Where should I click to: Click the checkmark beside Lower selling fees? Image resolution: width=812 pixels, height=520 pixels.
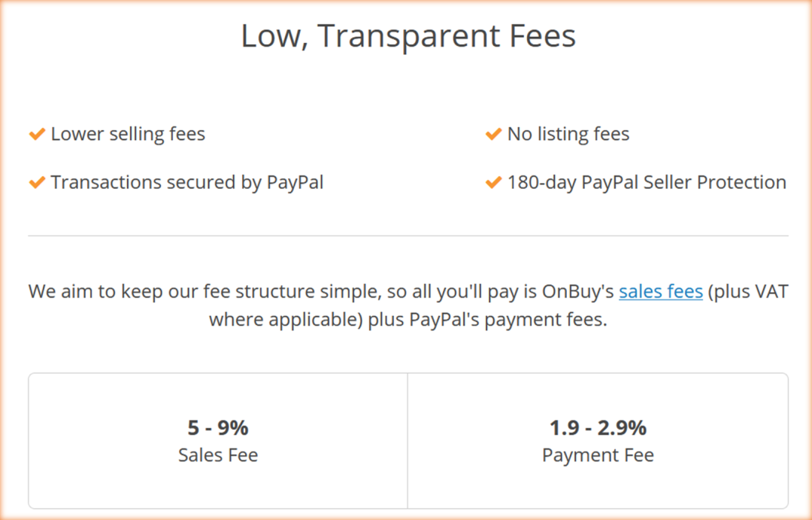pyautogui.click(x=37, y=135)
